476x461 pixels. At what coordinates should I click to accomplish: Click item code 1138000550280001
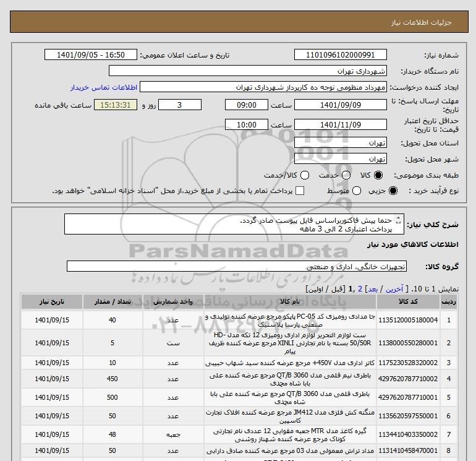(408, 343)
